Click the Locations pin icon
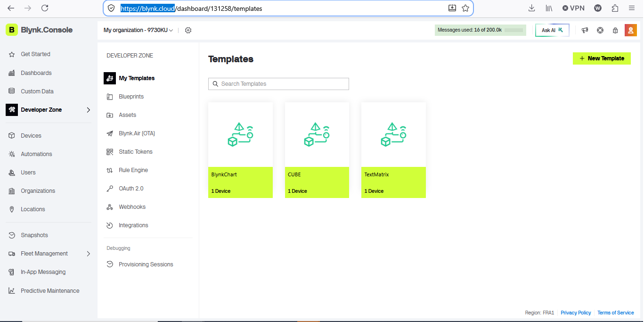This screenshot has height=322, width=644. pyautogui.click(x=12, y=209)
